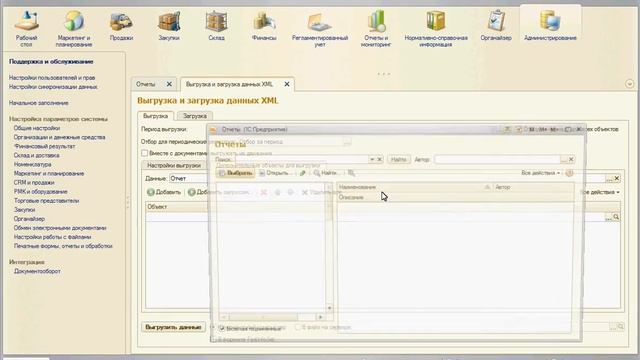This screenshot has width=640, height=360.
Task: Open Настройки работы с файлами link
Action: (52, 237)
